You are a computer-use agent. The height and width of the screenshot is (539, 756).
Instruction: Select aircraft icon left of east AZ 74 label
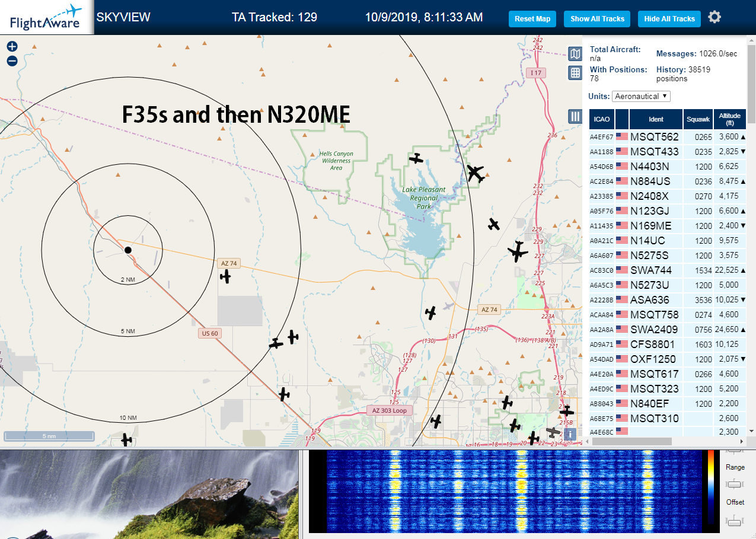[x=431, y=312]
